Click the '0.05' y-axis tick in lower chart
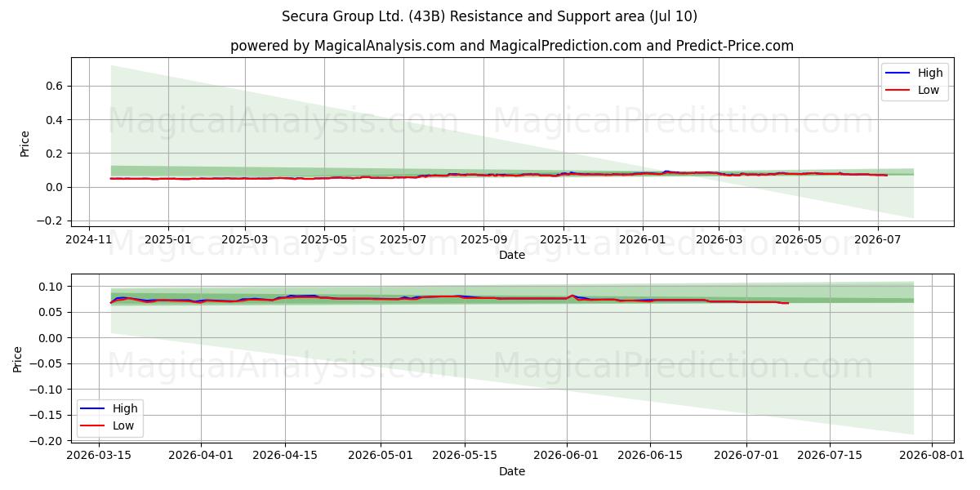This screenshot has width=980, height=490. (51, 312)
